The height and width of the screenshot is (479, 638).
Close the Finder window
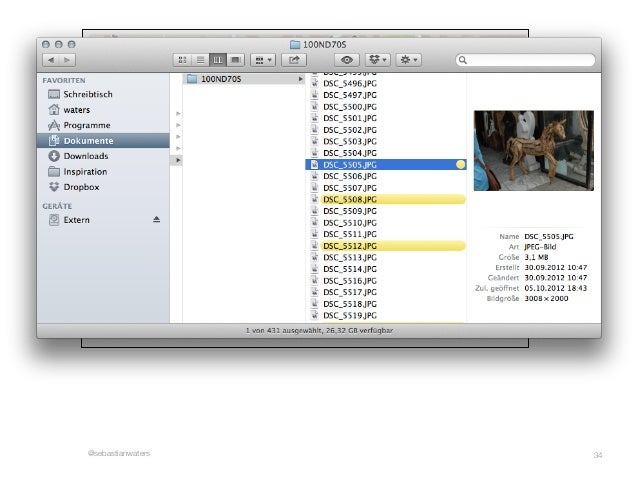pyautogui.click(x=46, y=44)
